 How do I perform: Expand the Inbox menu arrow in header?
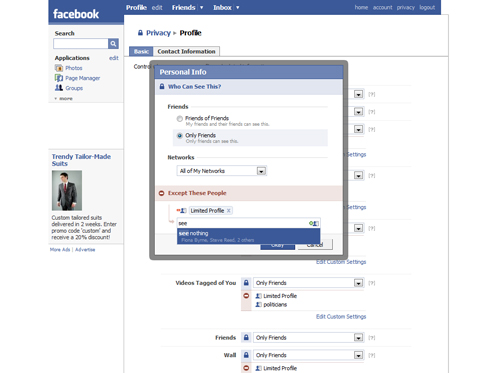click(x=237, y=7)
